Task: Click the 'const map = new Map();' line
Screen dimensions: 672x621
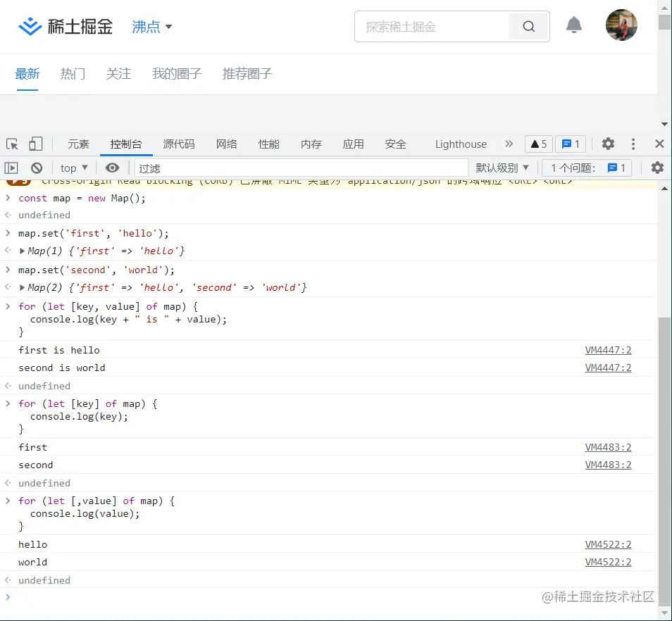Action: [x=82, y=199]
